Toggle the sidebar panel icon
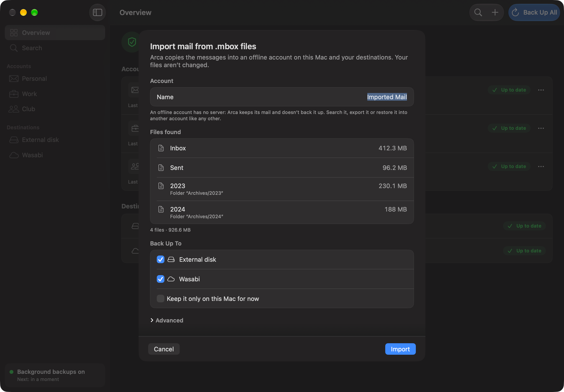 click(x=98, y=12)
